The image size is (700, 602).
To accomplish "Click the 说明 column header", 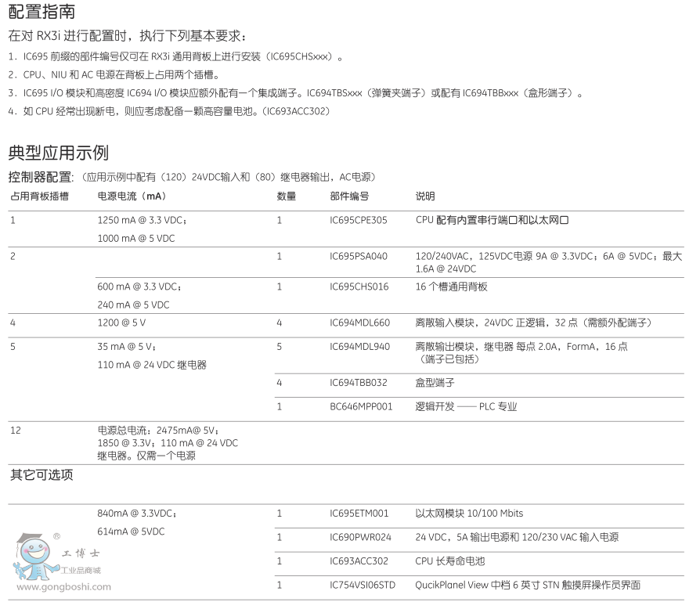I will pos(424,196).
